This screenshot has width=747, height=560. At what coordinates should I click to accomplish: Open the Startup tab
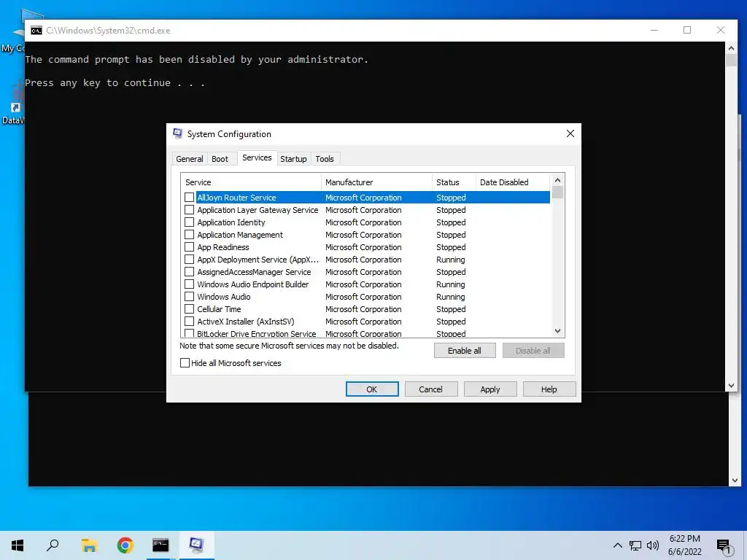point(293,159)
